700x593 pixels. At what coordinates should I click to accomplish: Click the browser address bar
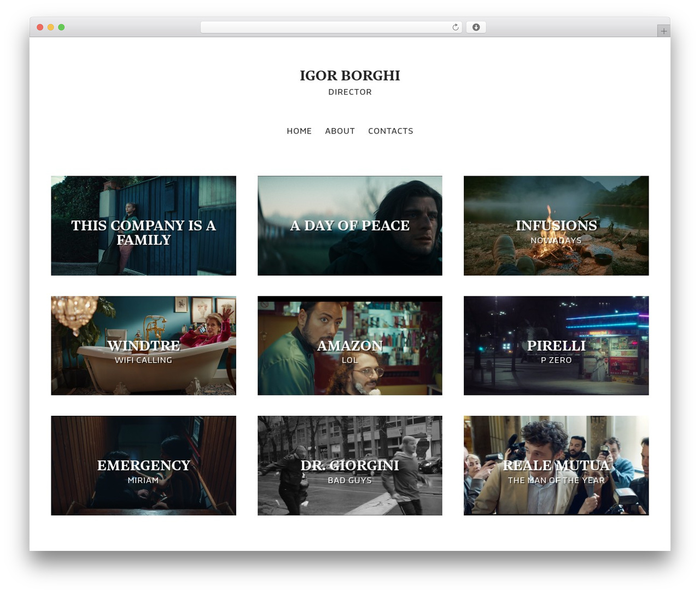331,27
